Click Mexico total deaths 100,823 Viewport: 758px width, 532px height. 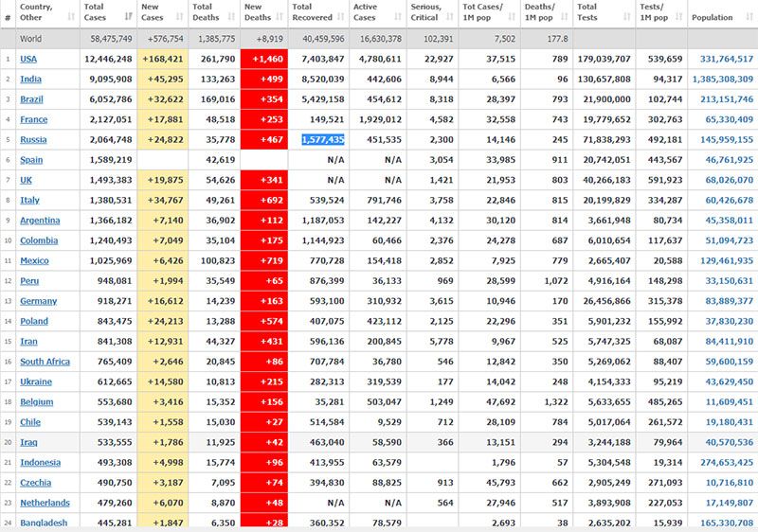pyautogui.click(x=218, y=261)
